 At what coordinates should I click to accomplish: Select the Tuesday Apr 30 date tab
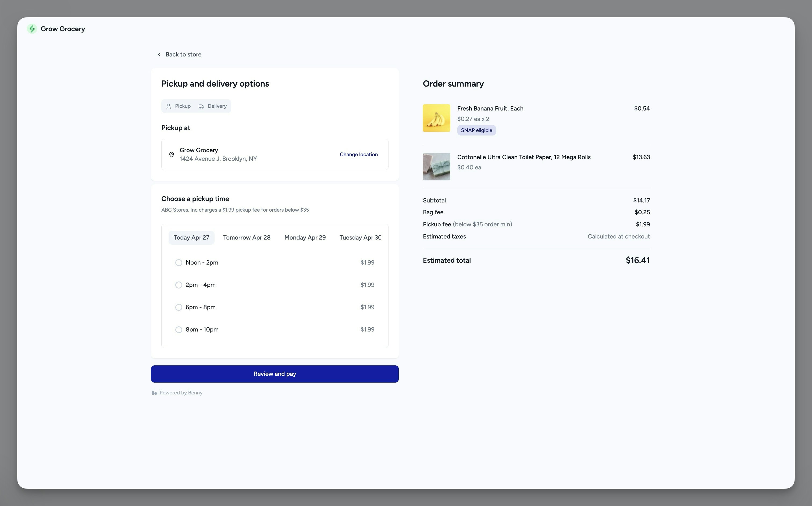tap(360, 238)
